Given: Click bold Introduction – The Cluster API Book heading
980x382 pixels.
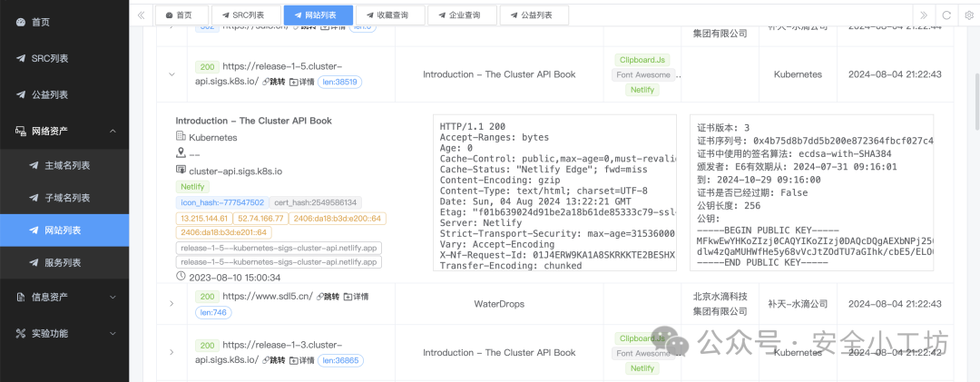Looking at the screenshot, I should (x=254, y=121).
